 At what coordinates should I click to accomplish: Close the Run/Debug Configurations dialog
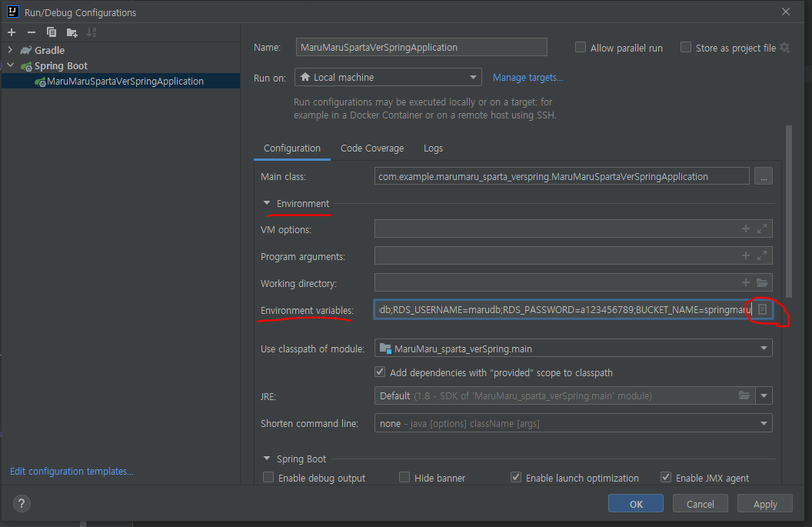786,12
